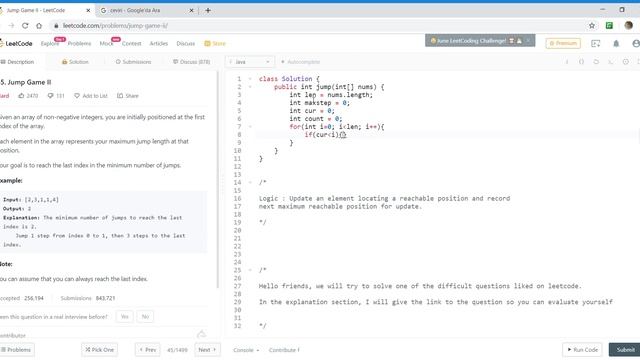Answer Yes to the interview question
The height and width of the screenshot is (360, 640).
(x=124, y=317)
